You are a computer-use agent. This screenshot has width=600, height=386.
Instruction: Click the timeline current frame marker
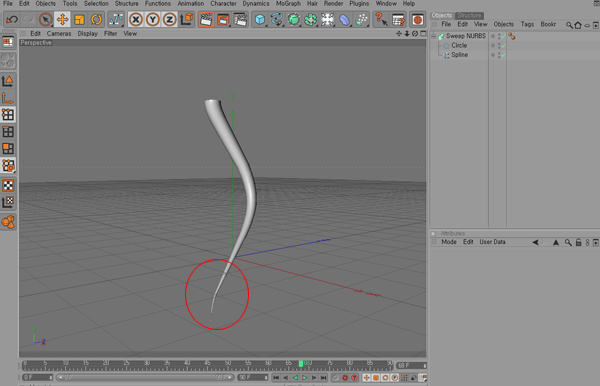301,363
